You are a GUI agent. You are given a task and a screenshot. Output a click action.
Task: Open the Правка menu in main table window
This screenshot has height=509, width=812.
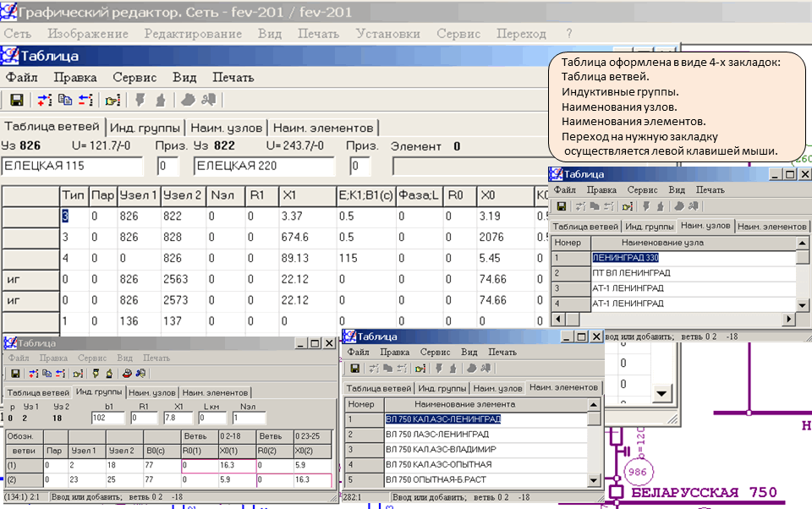pyautogui.click(x=75, y=77)
